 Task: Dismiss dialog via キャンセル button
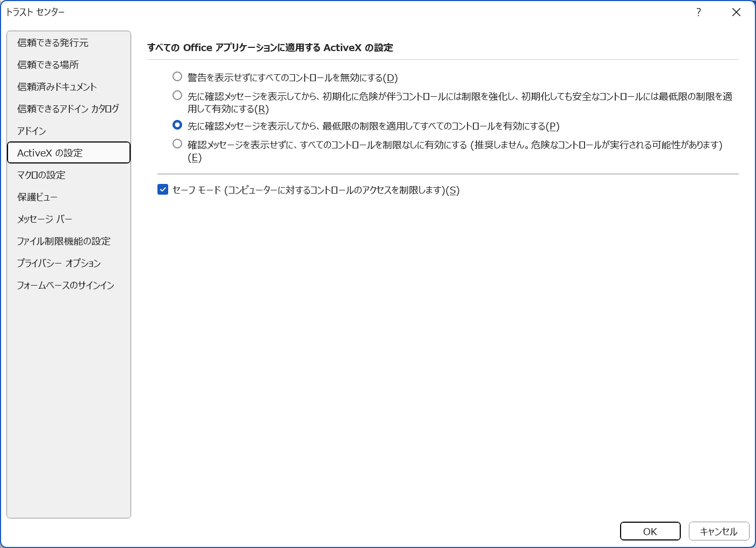(x=718, y=531)
